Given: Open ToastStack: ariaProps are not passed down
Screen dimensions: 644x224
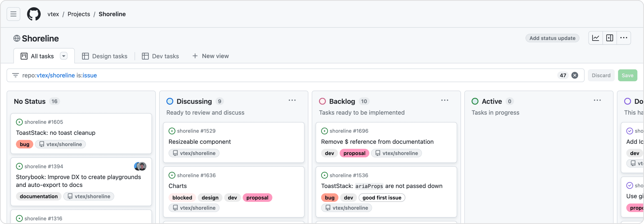Looking at the screenshot, I should (382, 186).
